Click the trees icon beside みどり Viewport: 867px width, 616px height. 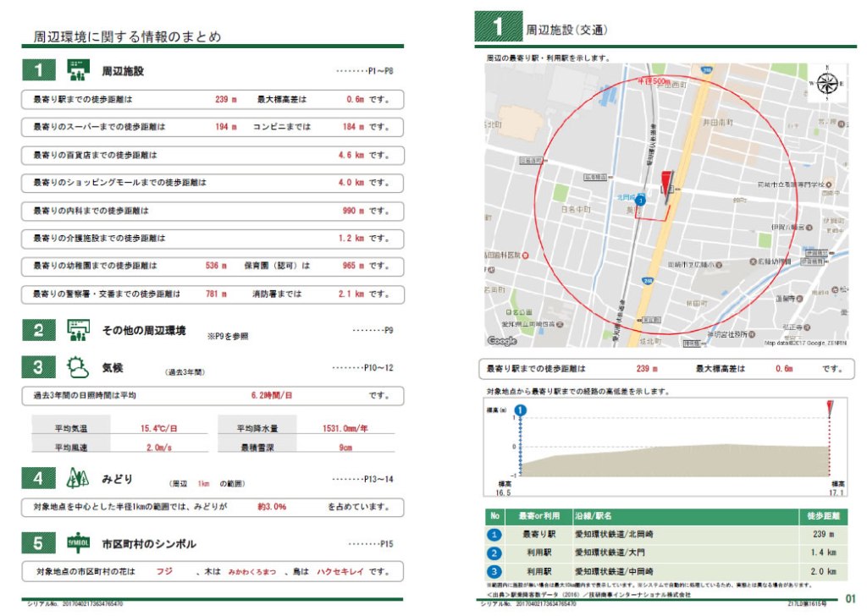78,478
